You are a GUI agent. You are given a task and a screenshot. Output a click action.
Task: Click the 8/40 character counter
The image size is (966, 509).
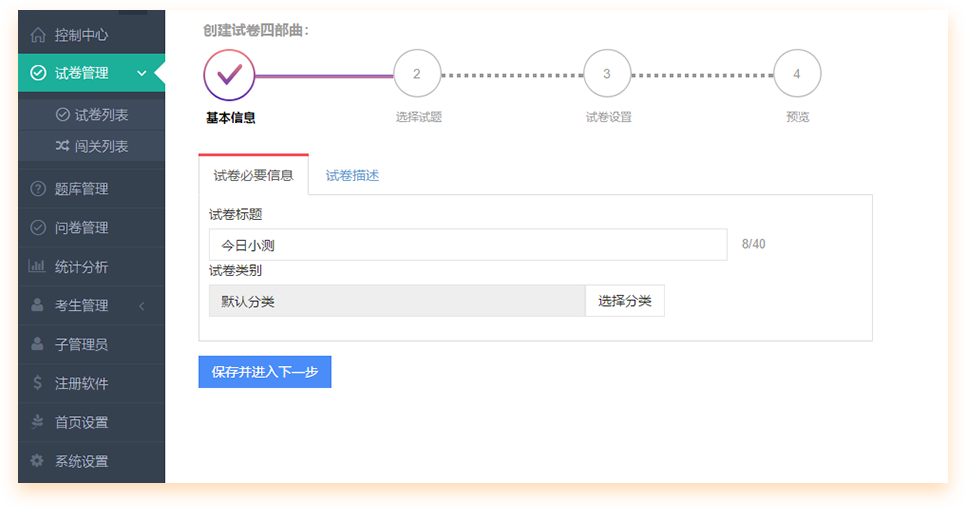tap(753, 244)
